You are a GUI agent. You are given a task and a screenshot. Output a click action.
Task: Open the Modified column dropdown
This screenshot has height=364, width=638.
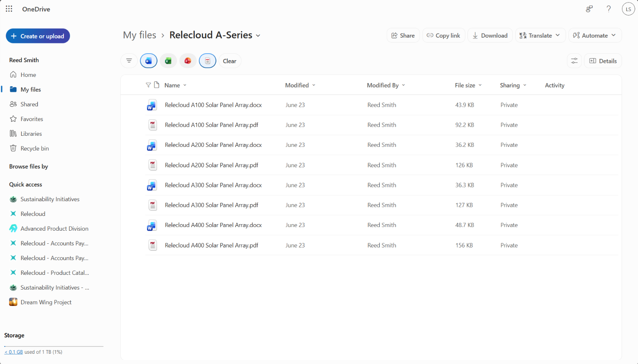click(301, 85)
